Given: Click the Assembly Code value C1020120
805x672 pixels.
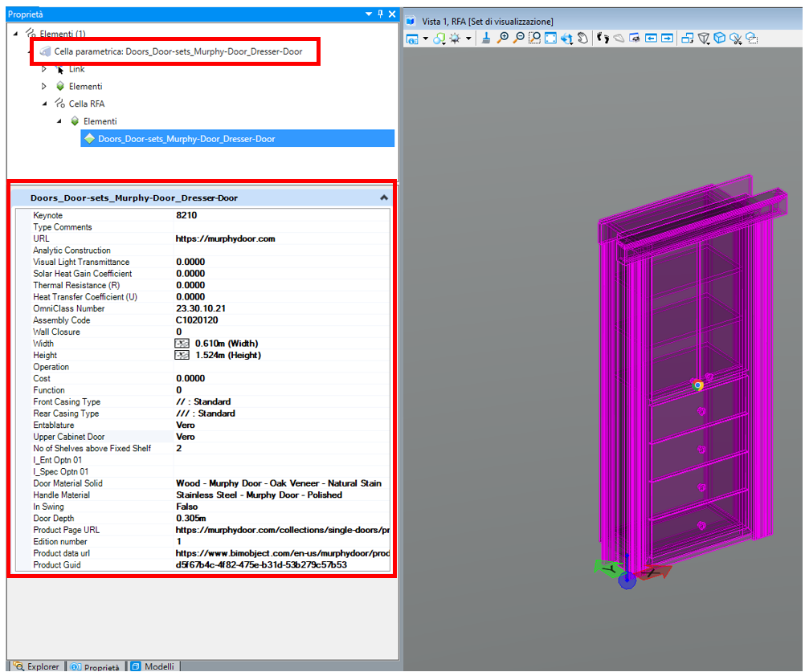Looking at the screenshot, I should pyautogui.click(x=197, y=320).
